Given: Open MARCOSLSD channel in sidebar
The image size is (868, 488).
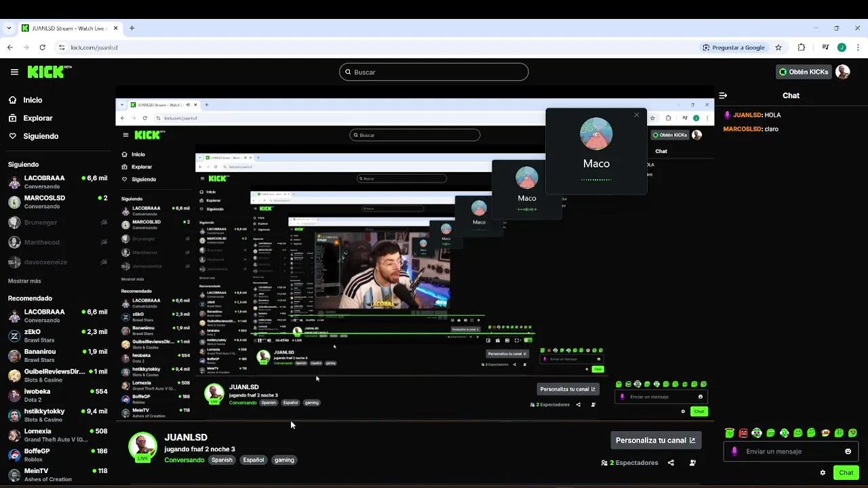Looking at the screenshot, I should click(x=58, y=202).
